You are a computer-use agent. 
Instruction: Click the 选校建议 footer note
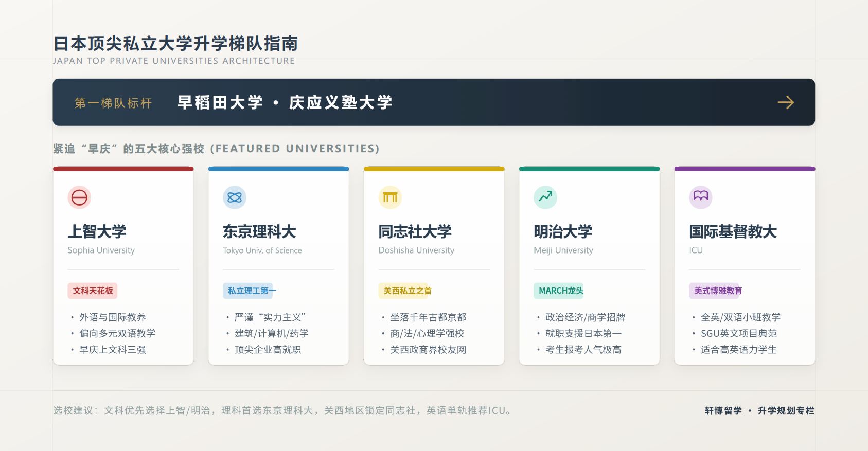[x=282, y=410]
